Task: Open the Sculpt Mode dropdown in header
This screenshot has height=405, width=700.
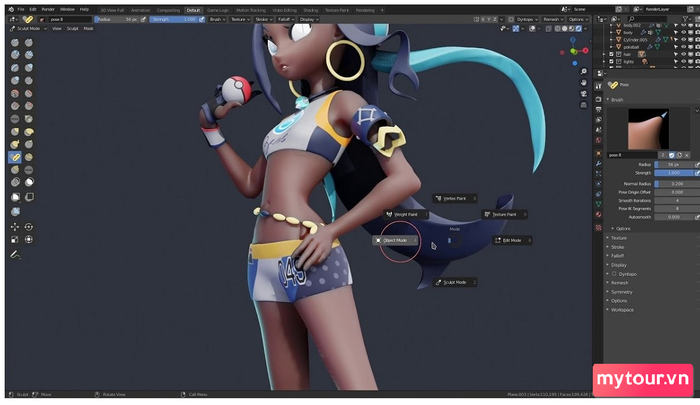Action: tap(27, 29)
